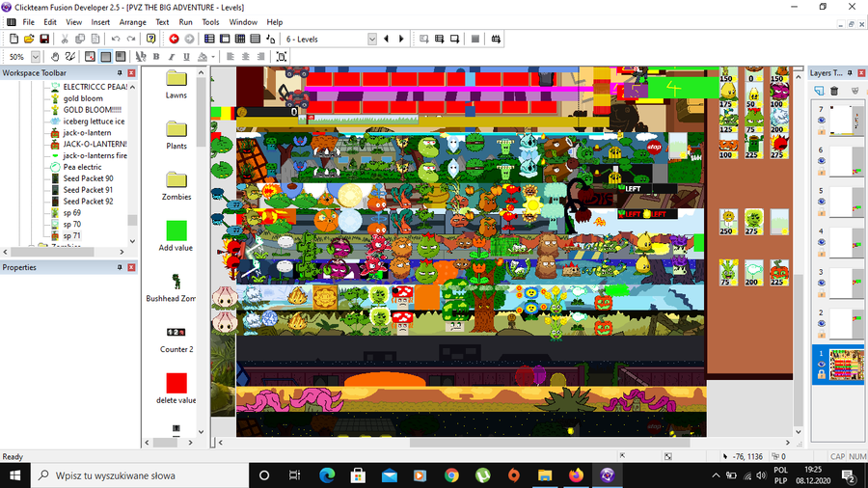Image resolution: width=868 pixels, height=488 pixels.
Task: Toggle visibility eye of layer 5
Action: tap(821, 202)
